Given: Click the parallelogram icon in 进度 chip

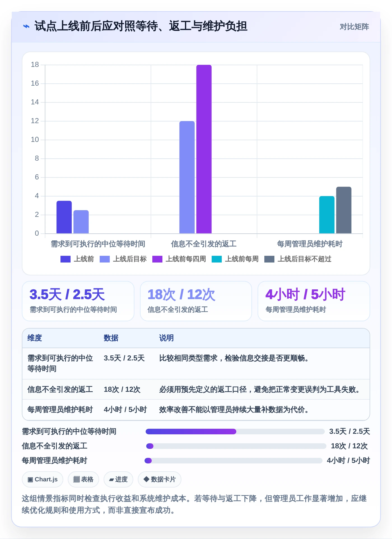Looking at the screenshot, I should coord(111,480).
